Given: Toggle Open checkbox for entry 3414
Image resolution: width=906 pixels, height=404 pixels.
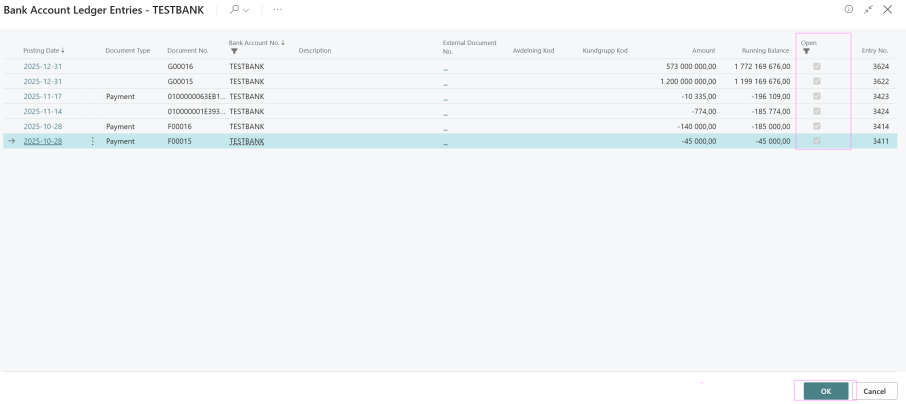Looking at the screenshot, I should [x=816, y=126].
